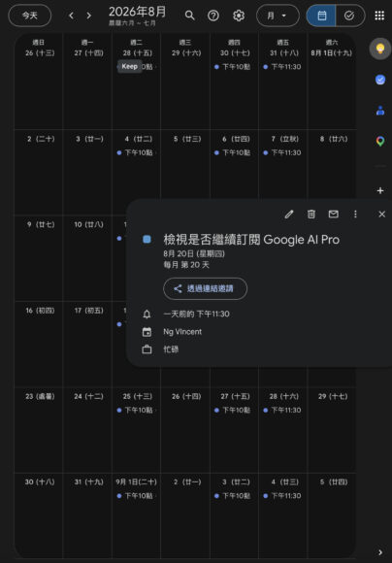Click the event blue color square
Screen dimensions: 392x563
click(x=147, y=239)
